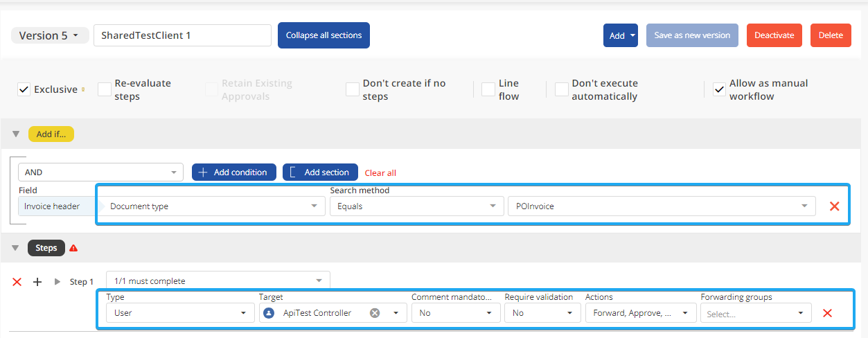Add a new step with plus icon
The height and width of the screenshot is (338, 868).
click(37, 282)
